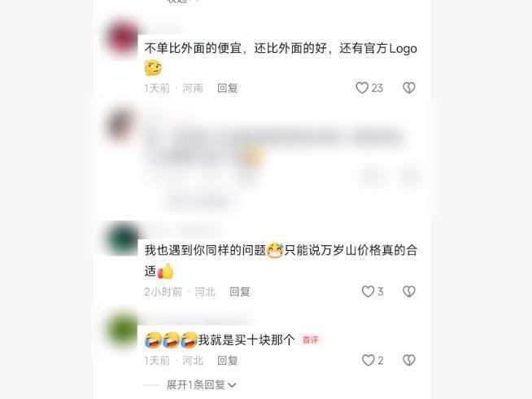
Task: Dislike the 我就是买十块那个 comment
Action: pos(409,360)
